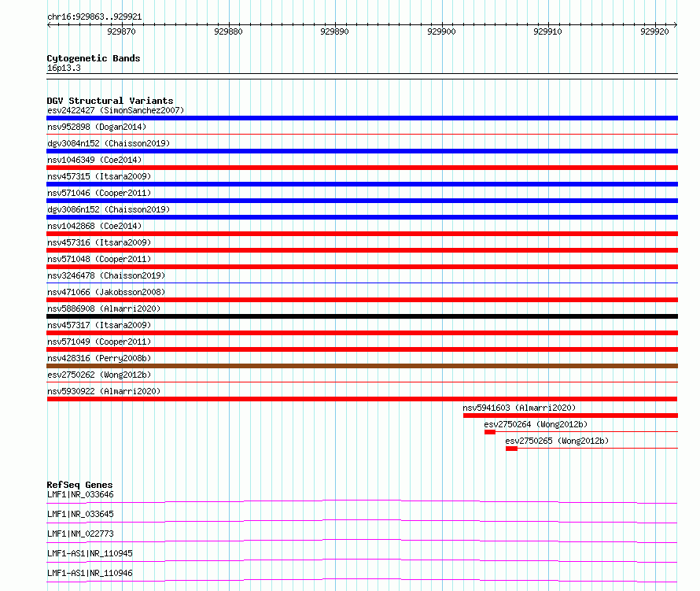Click the dgv3086n152 (Chaisson2019) label
The image size is (700, 591).
tap(109, 209)
